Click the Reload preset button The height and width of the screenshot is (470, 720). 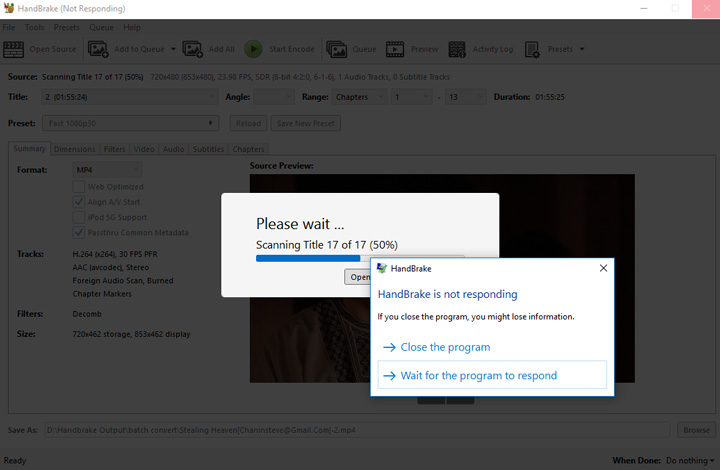pyautogui.click(x=248, y=123)
